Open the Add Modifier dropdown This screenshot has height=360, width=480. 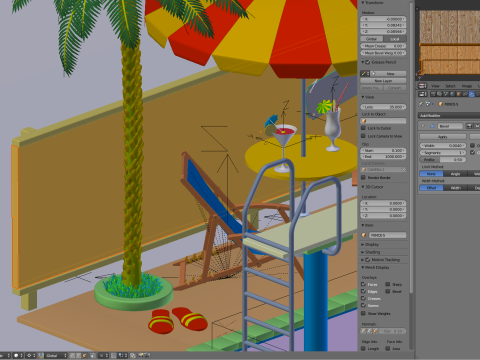pyautogui.click(x=449, y=115)
